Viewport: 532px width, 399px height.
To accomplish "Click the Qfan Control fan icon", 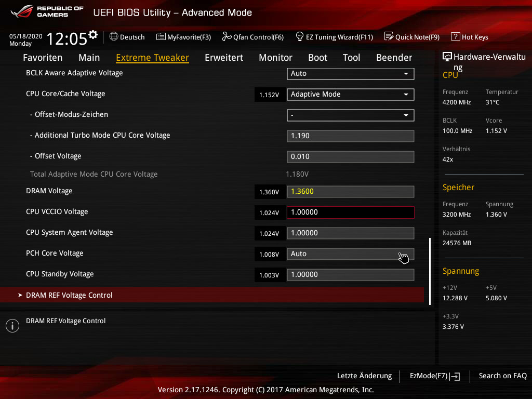I will 227,36.
